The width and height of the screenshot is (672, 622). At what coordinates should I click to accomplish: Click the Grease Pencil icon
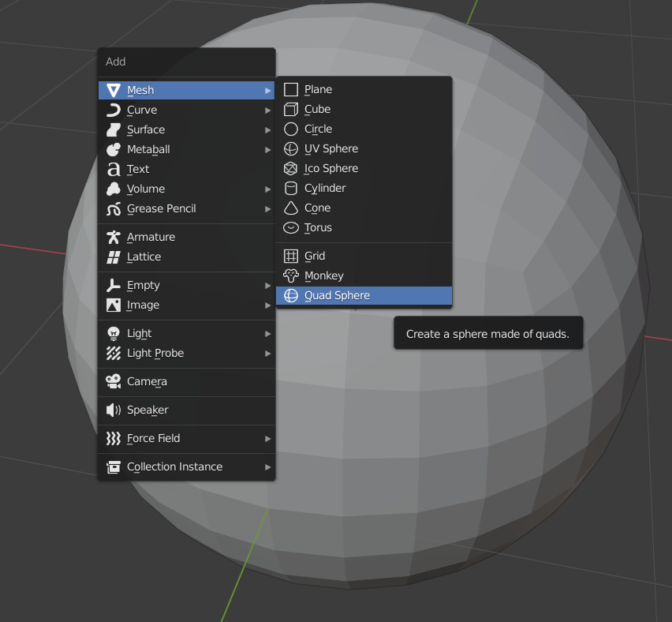(x=113, y=209)
